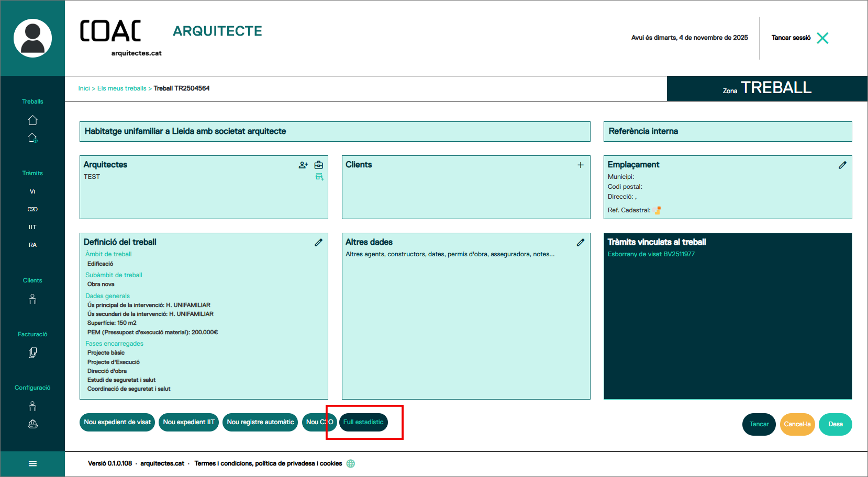Edit Emplaçament with the pencil icon
The image size is (868, 477).
tap(842, 165)
